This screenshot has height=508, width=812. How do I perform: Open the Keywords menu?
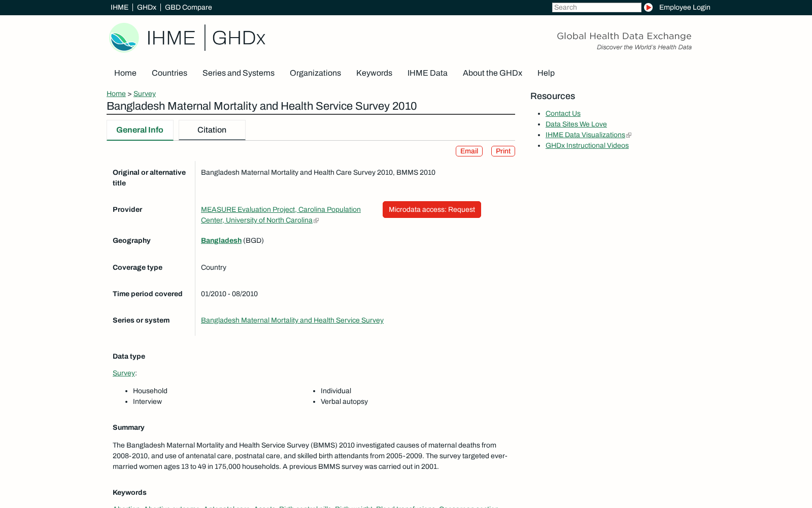374,73
